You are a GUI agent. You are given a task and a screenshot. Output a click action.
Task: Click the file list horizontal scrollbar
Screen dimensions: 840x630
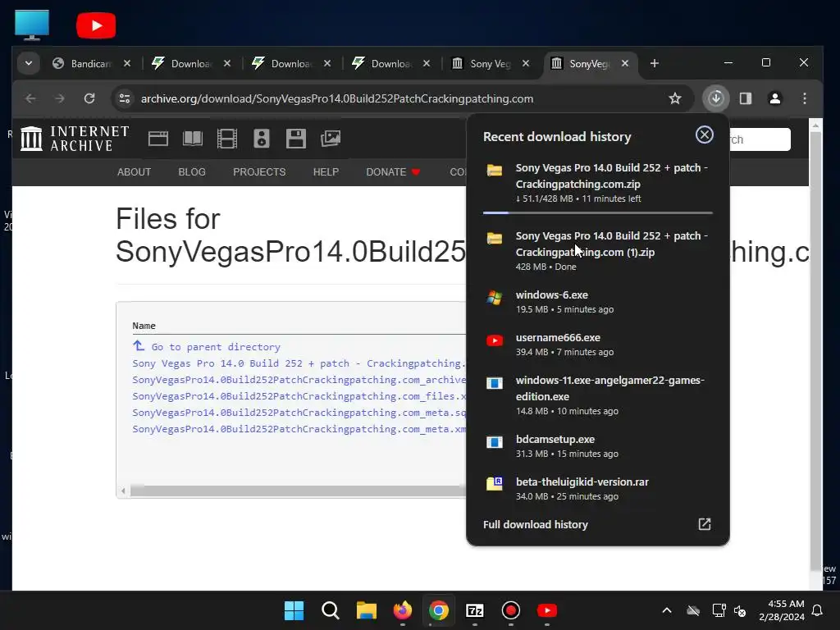tap(297, 491)
